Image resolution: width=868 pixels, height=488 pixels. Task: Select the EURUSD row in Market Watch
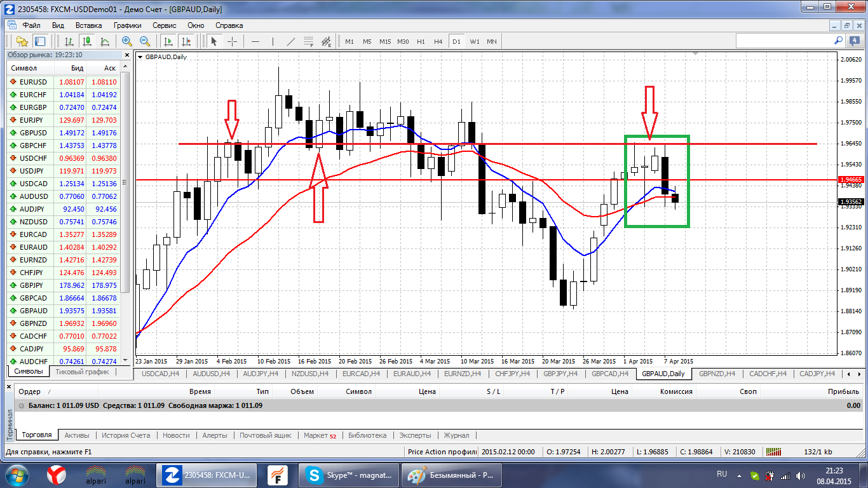click(63, 82)
